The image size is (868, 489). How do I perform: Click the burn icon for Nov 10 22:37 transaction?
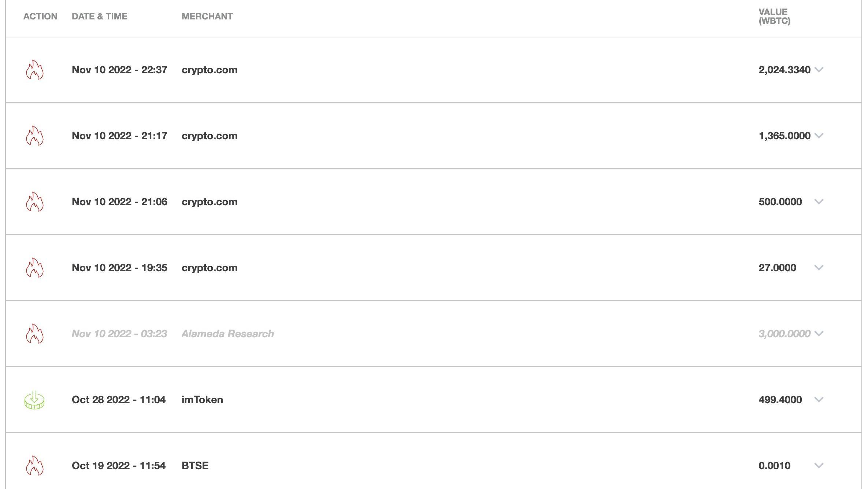tap(35, 70)
